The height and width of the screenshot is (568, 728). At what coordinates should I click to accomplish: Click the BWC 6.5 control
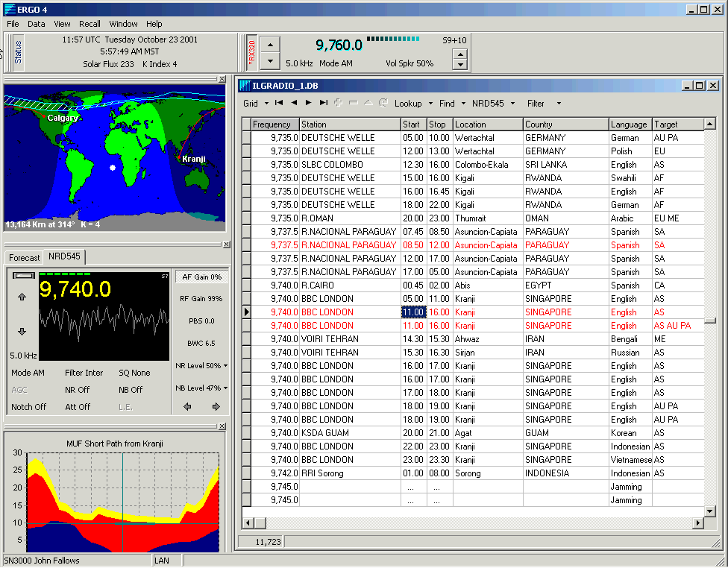point(201,344)
